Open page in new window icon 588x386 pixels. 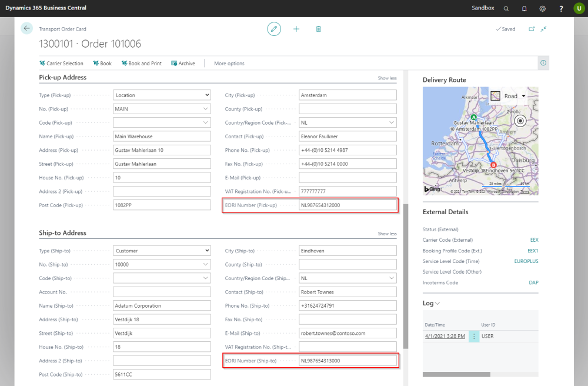[x=532, y=29]
